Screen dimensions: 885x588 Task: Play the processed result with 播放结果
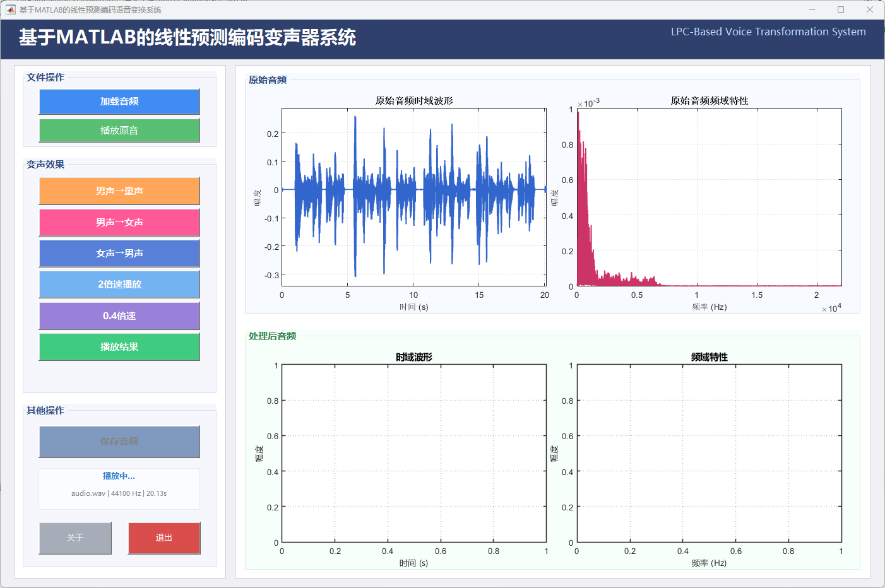click(x=119, y=346)
